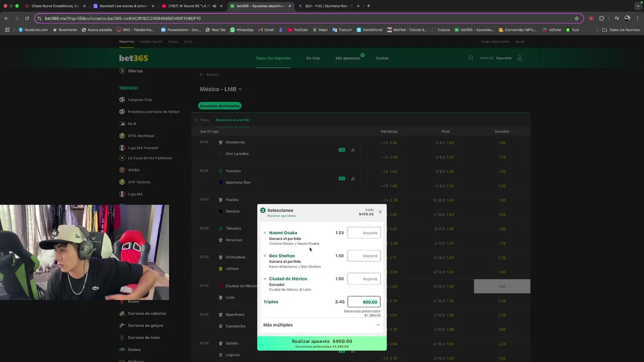Remove the Naomi Osaka selection

tap(265, 233)
